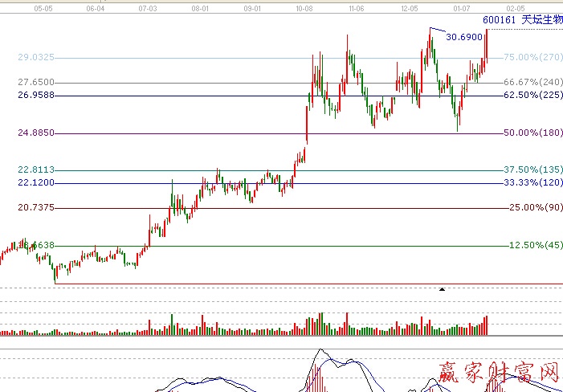Click the 22.1200 blue price label
This screenshot has width=563, height=392.
(x=36, y=183)
